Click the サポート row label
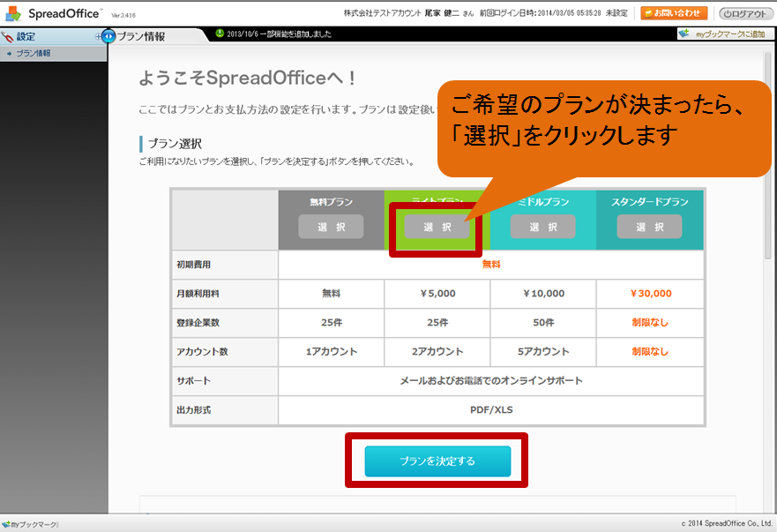 pyautogui.click(x=194, y=381)
